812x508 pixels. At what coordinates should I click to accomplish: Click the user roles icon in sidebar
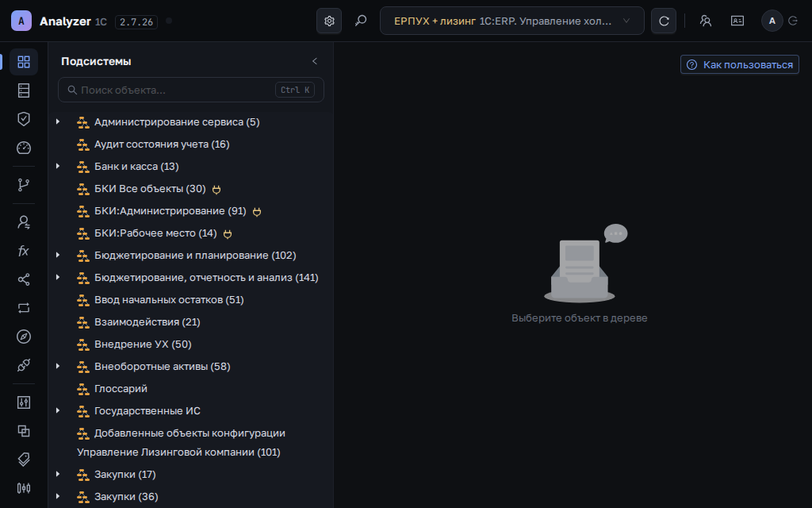24,222
